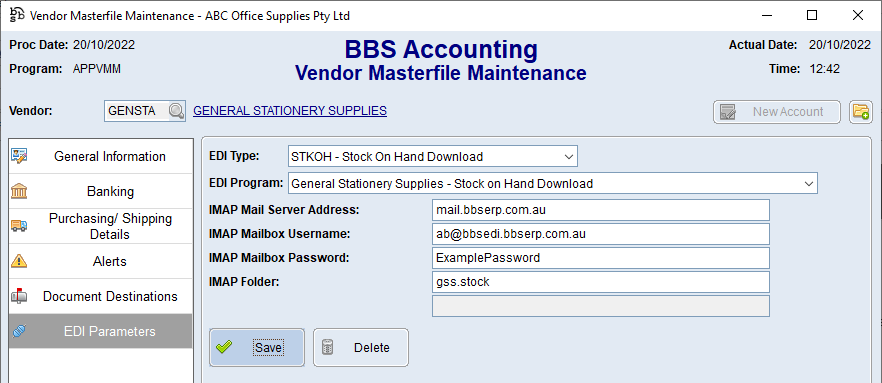
Task: Click the General Information tab icon
Action: [19, 156]
